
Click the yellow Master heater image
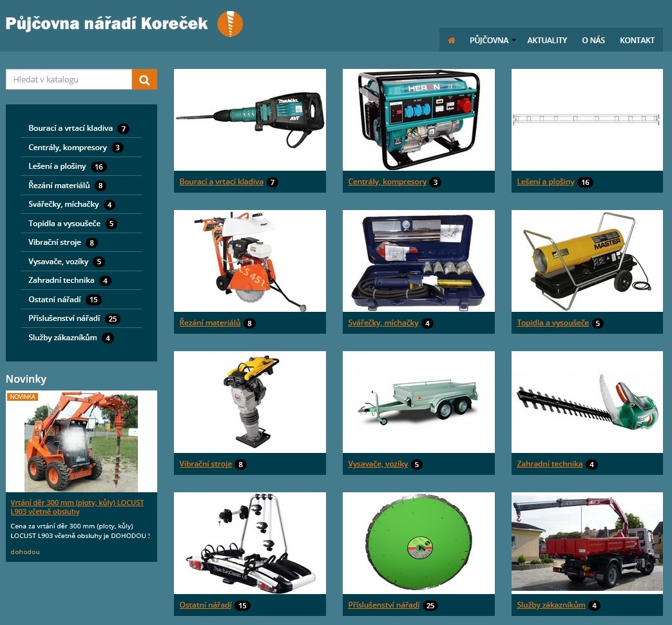tap(587, 261)
